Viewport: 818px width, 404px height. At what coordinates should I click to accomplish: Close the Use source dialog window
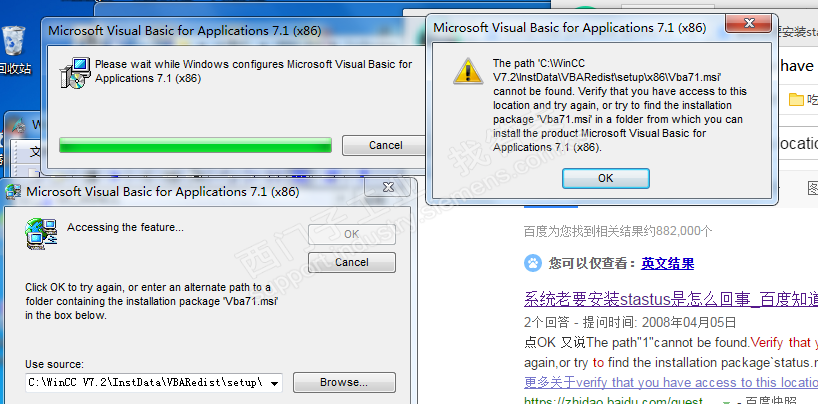[388, 187]
